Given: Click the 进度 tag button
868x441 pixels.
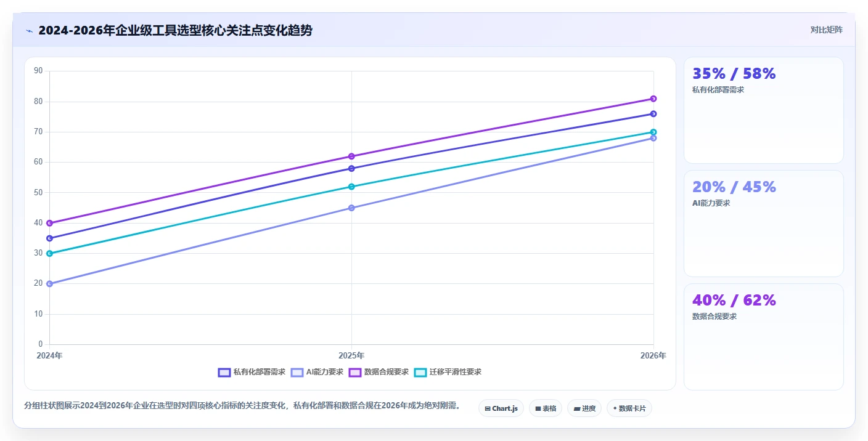Looking at the screenshot, I should click(584, 408).
